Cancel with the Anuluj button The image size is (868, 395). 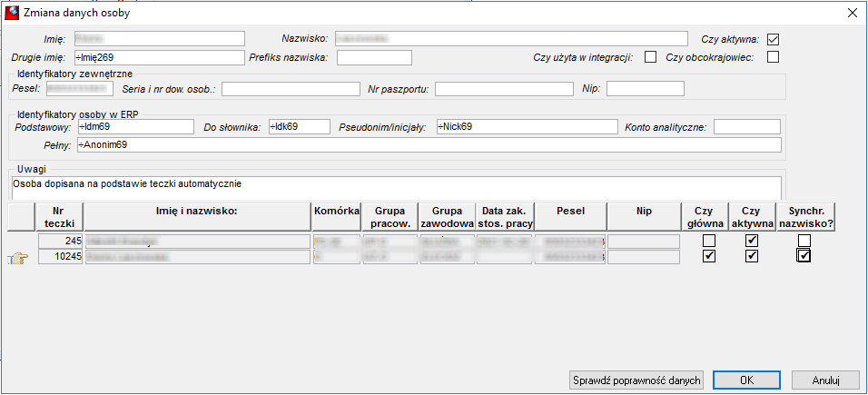(x=825, y=380)
